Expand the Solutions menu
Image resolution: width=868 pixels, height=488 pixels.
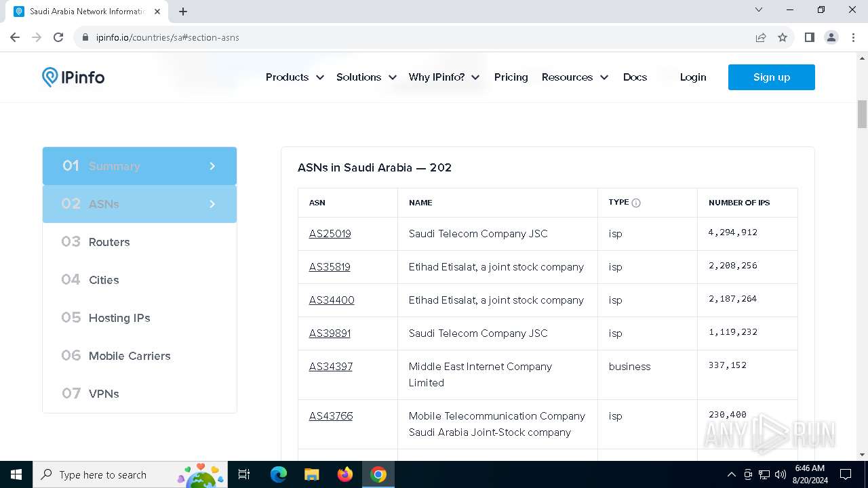(x=366, y=77)
